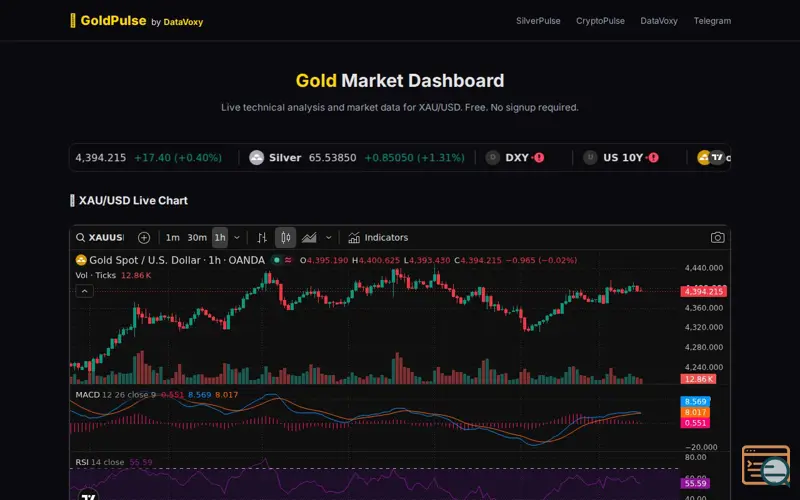Open the XAUUSD symbol search
Viewport: 800px width, 500px height.
click(100, 238)
